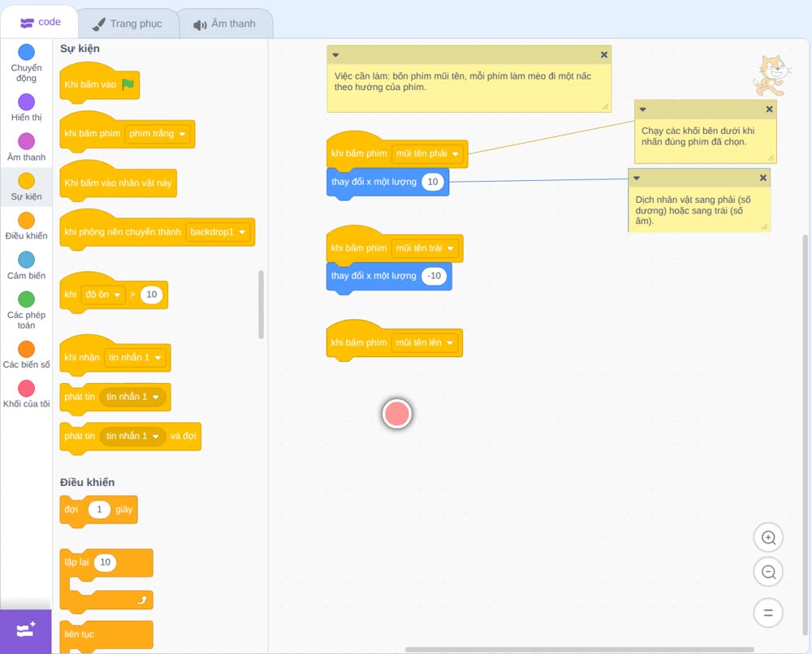Click the 1 field in đợi giây block

tap(99, 510)
